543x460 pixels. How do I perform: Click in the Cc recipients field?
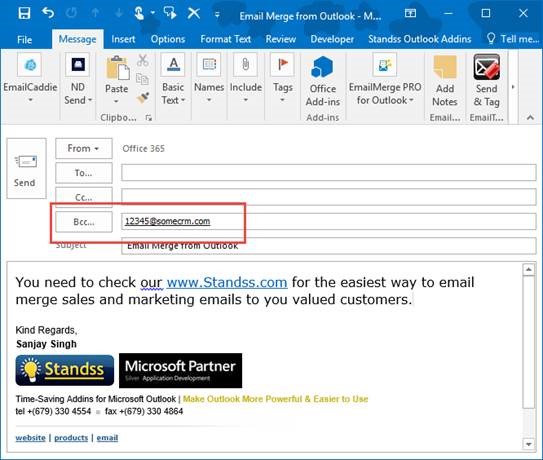pos(328,197)
